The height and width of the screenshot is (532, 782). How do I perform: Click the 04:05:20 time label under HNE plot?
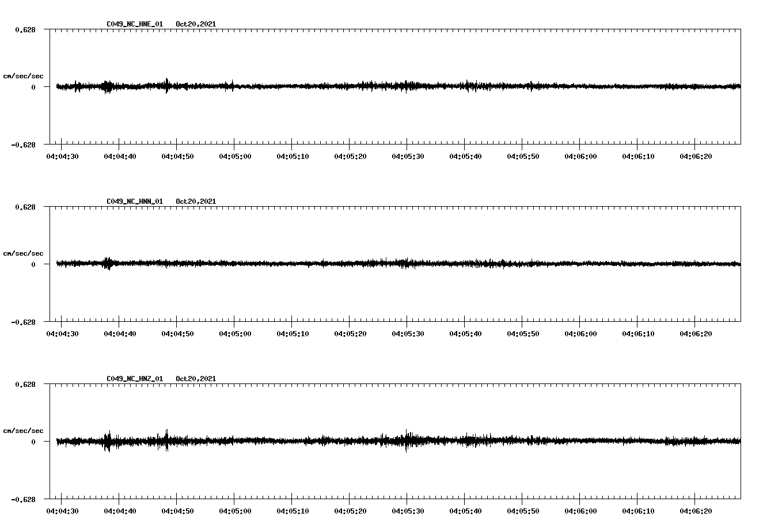pyautogui.click(x=350, y=157)
